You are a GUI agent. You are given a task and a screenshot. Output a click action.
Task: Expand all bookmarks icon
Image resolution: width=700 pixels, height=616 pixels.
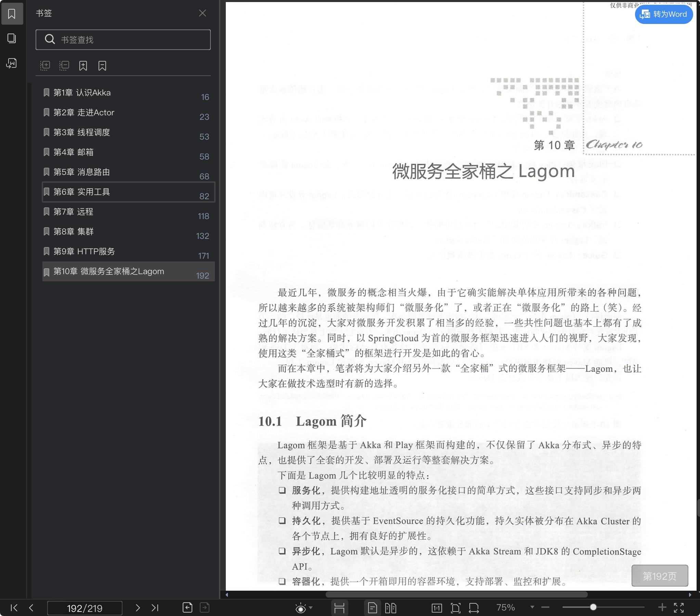click(x=45, y=65)
